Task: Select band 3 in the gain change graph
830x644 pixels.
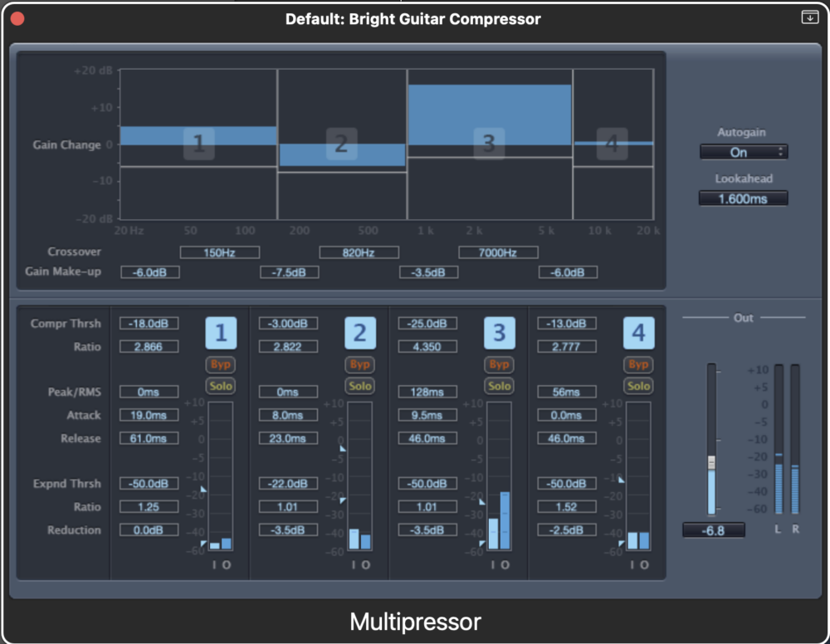Action: [489, 144]
